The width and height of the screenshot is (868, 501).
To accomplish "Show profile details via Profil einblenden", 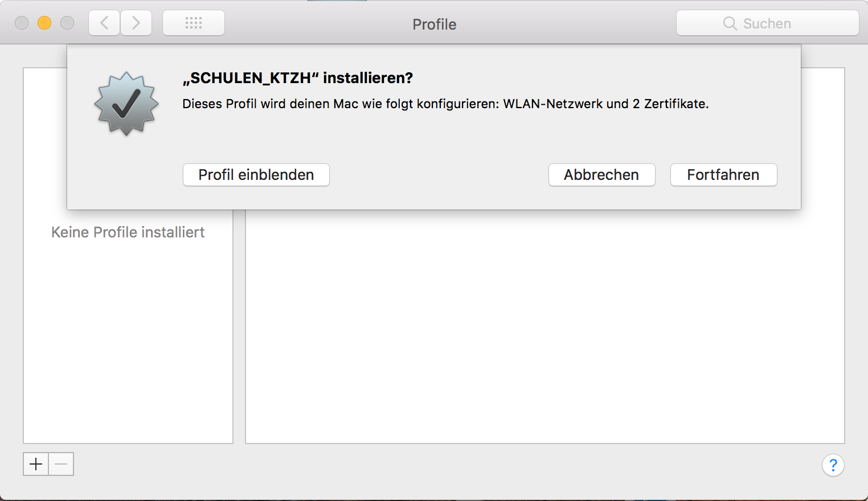I will coord(256,175).
